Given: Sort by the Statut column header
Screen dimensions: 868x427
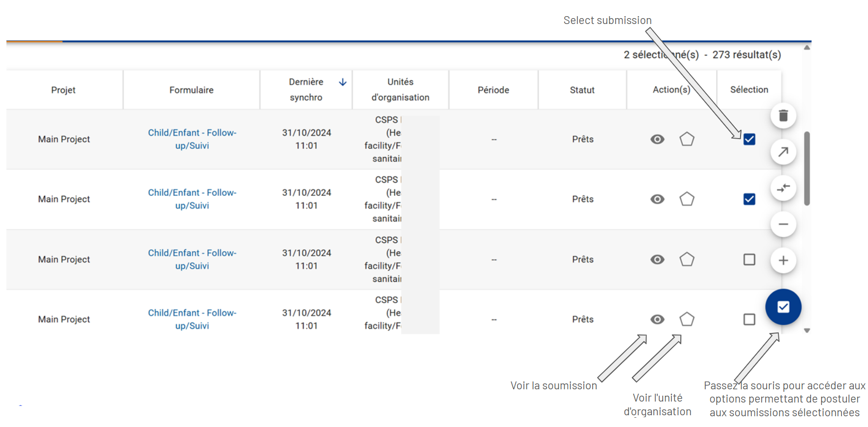Looking at the screenshot, I should pos(582,90).
